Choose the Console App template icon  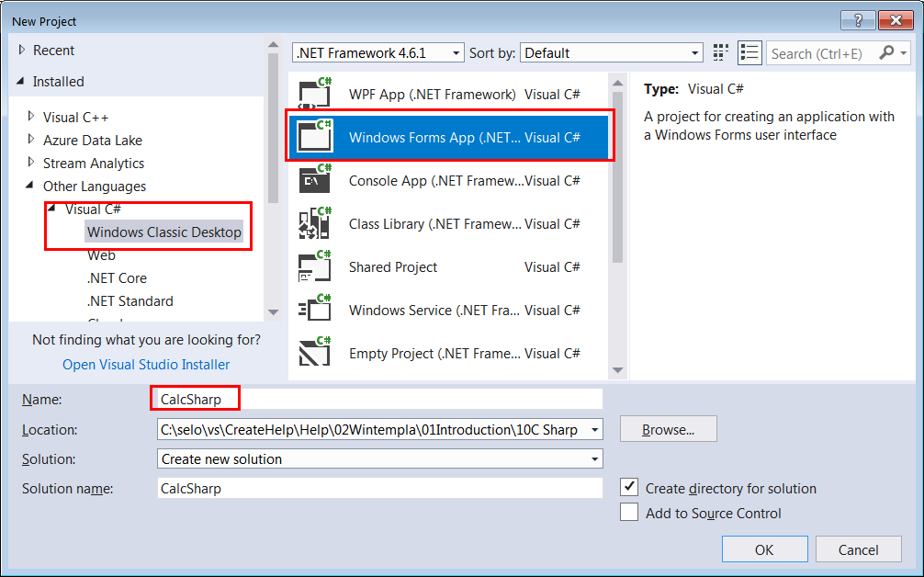click(x=315, y=179)
